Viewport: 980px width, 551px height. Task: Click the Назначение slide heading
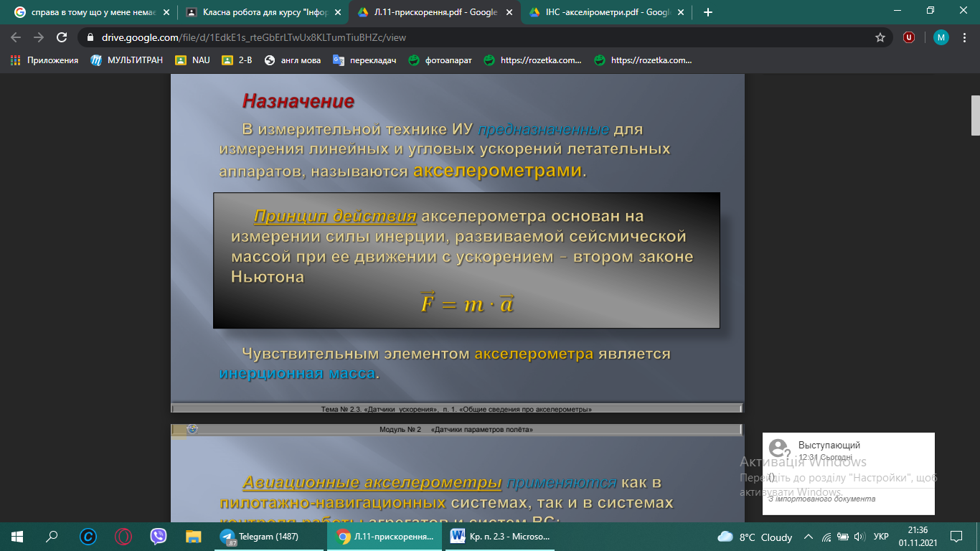pos(298,101)
